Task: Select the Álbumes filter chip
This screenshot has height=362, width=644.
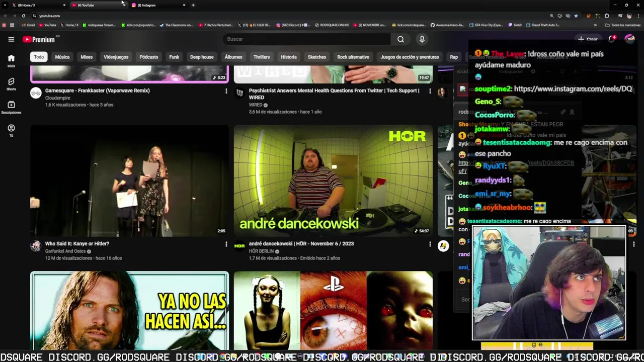Action: (233, 57)
